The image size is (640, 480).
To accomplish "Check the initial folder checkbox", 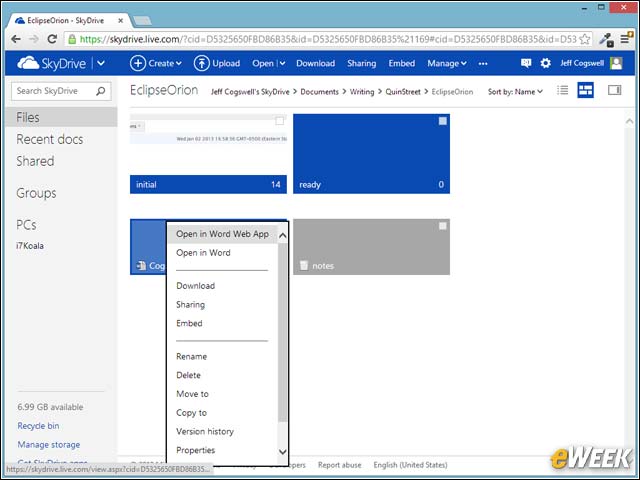I will pyautogui.click(x=280, y=121).
